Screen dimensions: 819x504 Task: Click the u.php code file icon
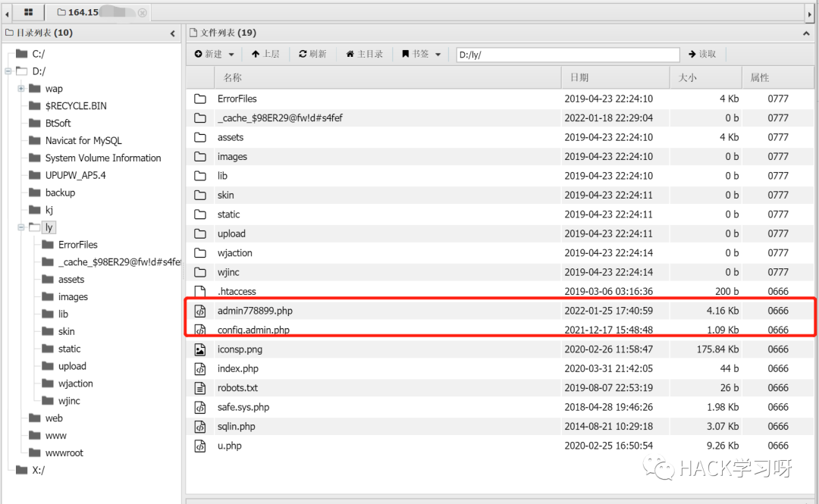[x=200, y=446]
